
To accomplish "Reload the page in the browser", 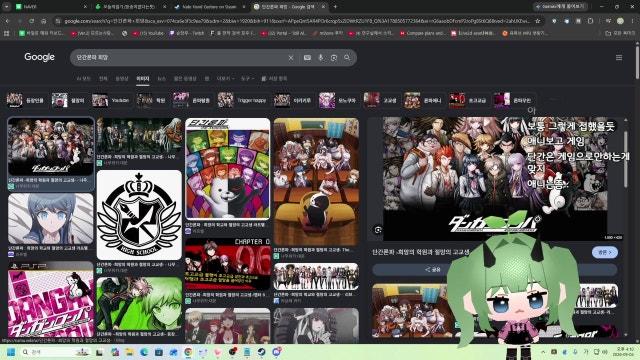I will pyautogui.click(x=31, y=21).
